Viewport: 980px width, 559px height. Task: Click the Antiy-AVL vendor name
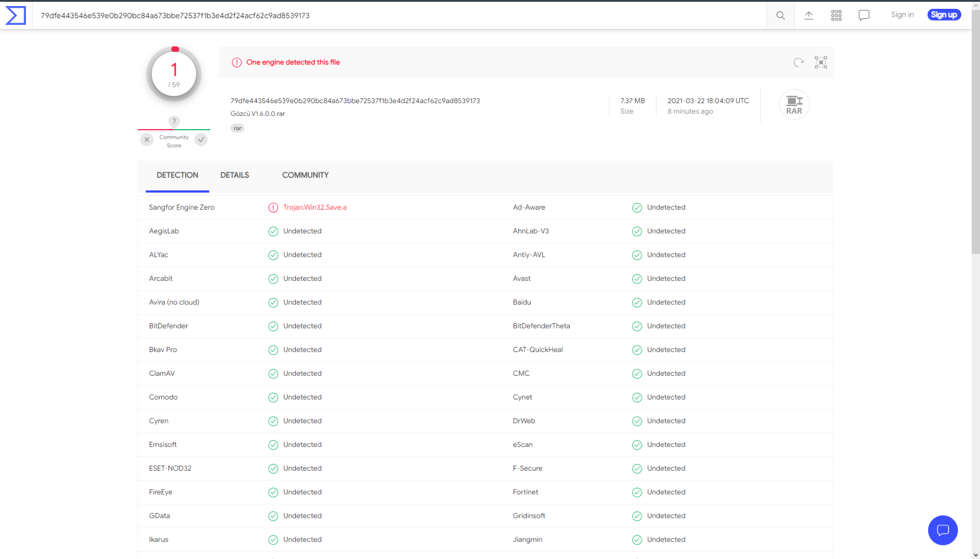(529, 255)
